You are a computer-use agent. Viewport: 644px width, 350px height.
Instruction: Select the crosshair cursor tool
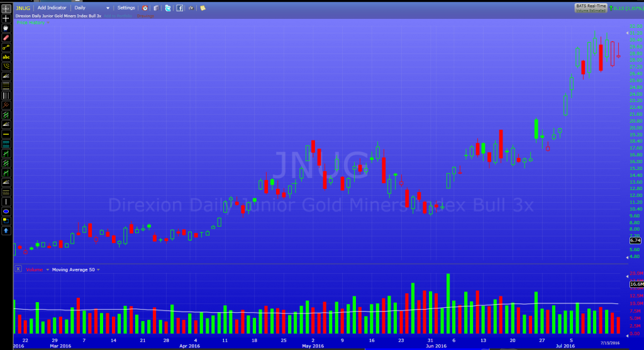point(6,18)
